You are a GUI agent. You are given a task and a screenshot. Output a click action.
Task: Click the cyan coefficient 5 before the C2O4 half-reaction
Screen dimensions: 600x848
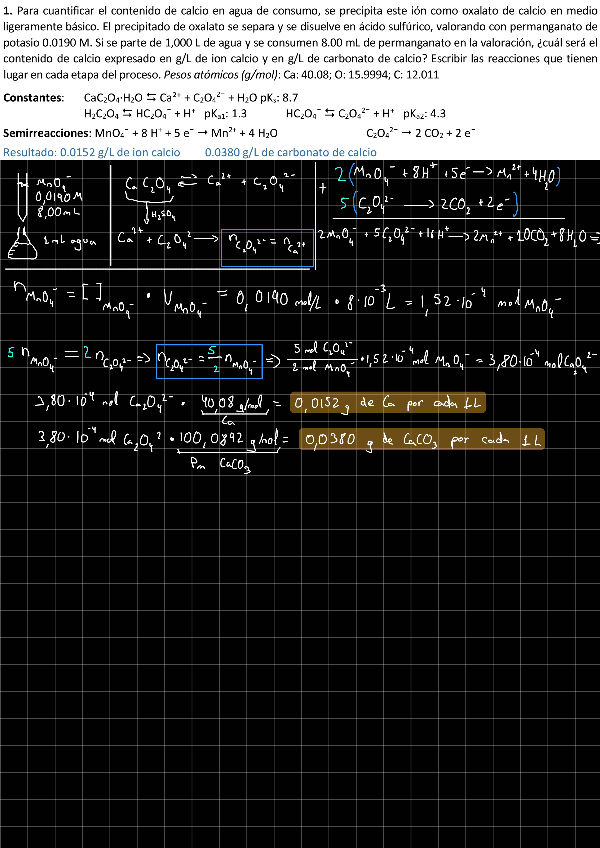[343, 207]
